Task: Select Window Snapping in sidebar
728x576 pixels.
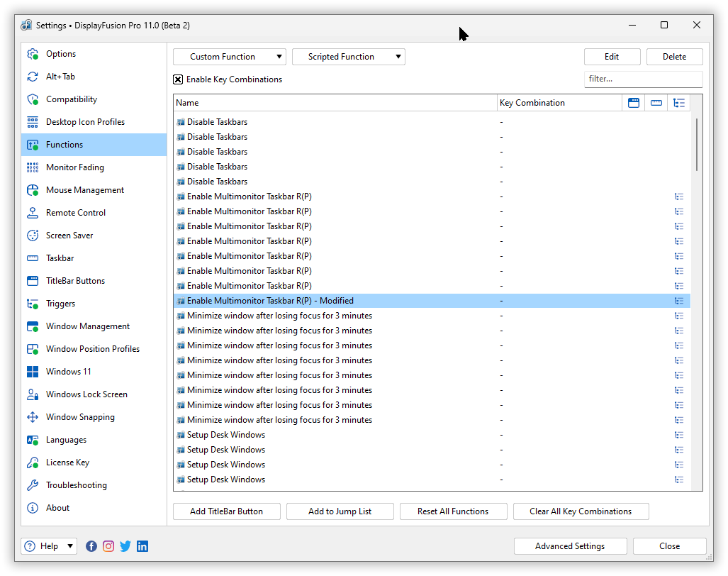Action: pyautogui.click(x=80, y=417)
